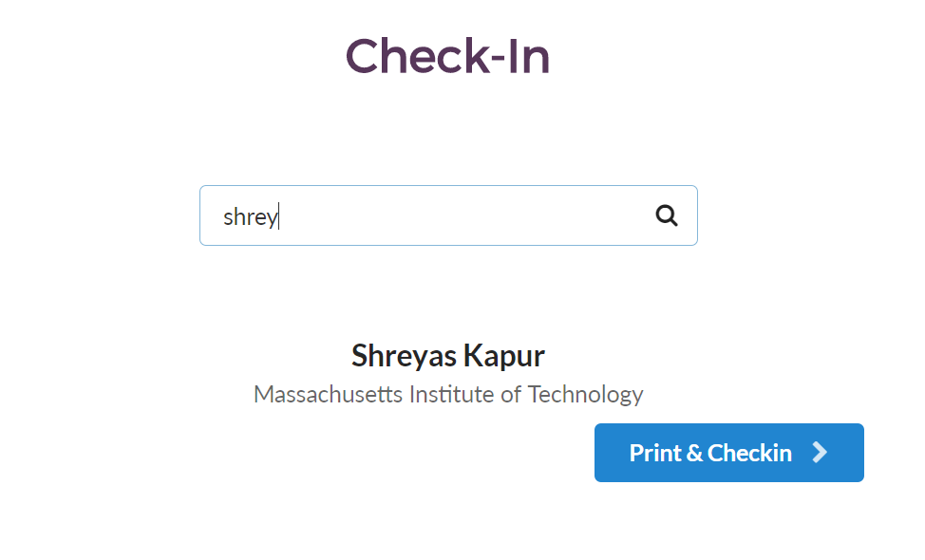925x560 pixels.
Task: Click the right-pointing arrow in the blue button
Action: (x=820, y=453)
